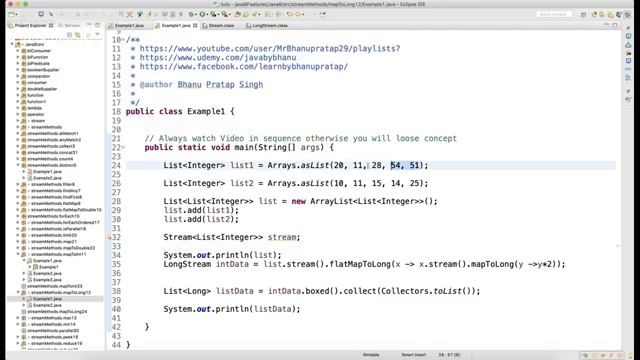640x360 pixels.
Task: Collapse the JavaBrain project root node
Action: point(12,44)
